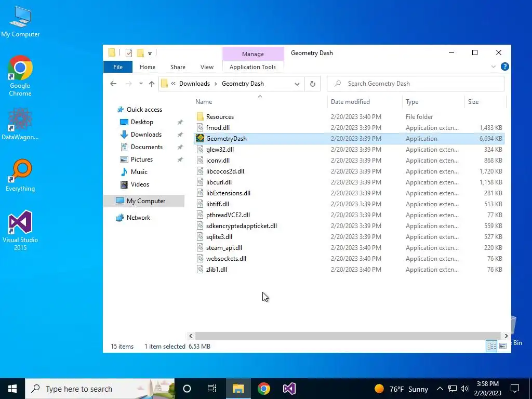Open Task View from the taskbar
The height and width of the screenshot is (399, 532).
tap(212, 389)
